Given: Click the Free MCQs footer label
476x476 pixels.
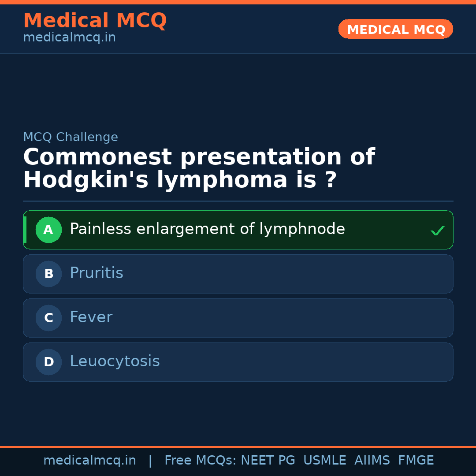Looking at the screenshot, I should (200, 461).
